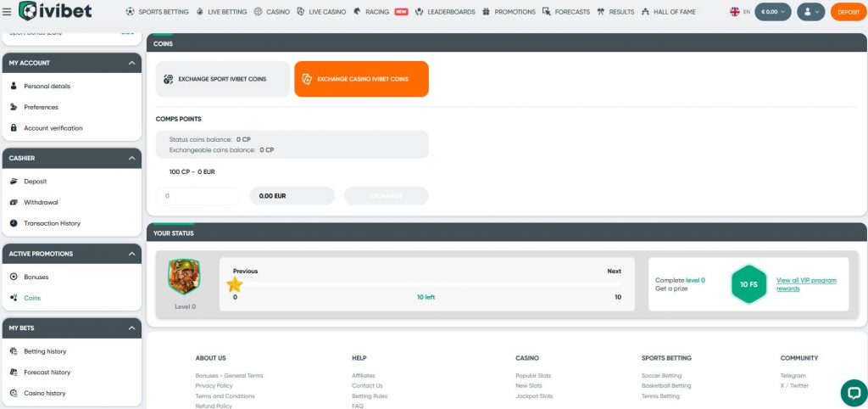The image size is (868, 409).
Task: Open the live chat bubble icon
Action: pyautogui.click(x=854, y=393)
